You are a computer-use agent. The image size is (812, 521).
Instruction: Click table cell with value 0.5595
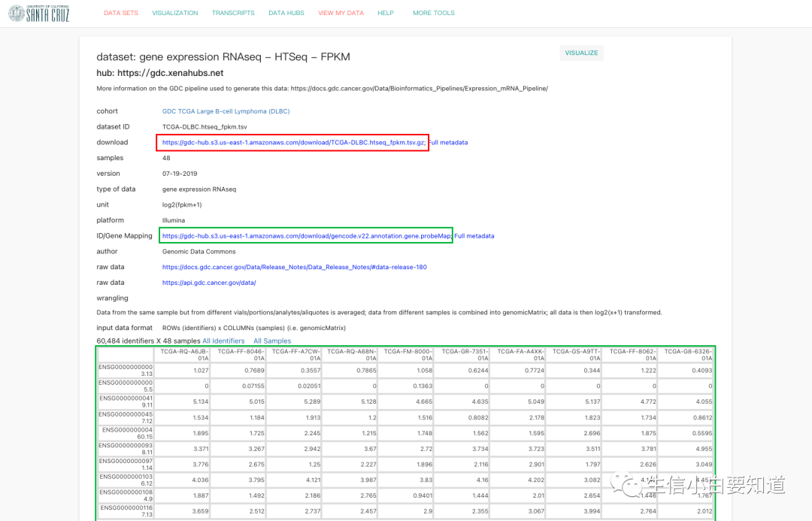tap(686, 433)
